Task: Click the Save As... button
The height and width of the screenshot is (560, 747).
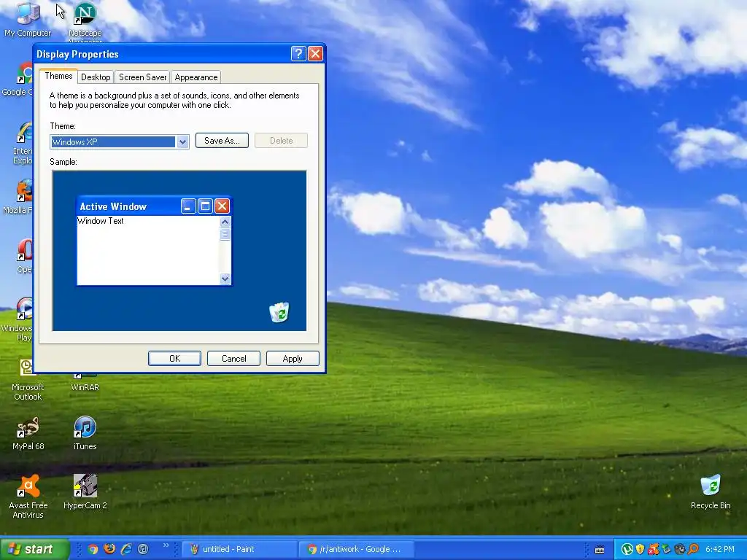Action: 222,141
